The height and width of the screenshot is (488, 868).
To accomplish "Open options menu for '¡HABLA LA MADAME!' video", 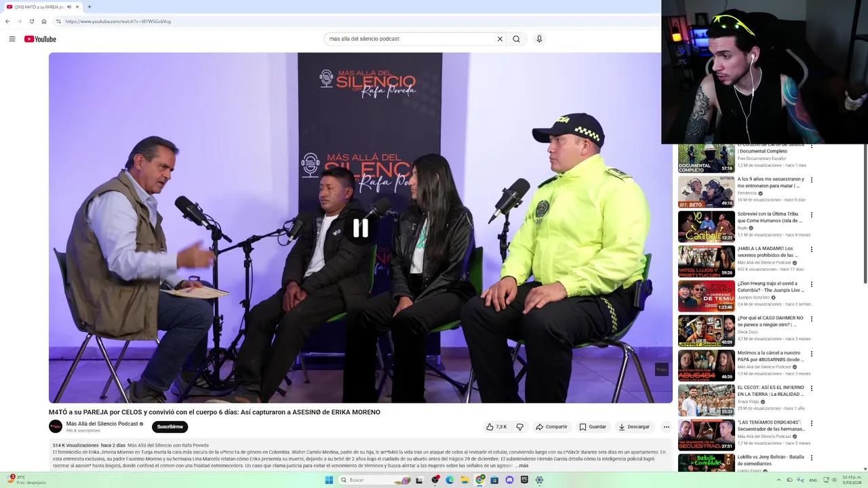I will click(811, 249).
